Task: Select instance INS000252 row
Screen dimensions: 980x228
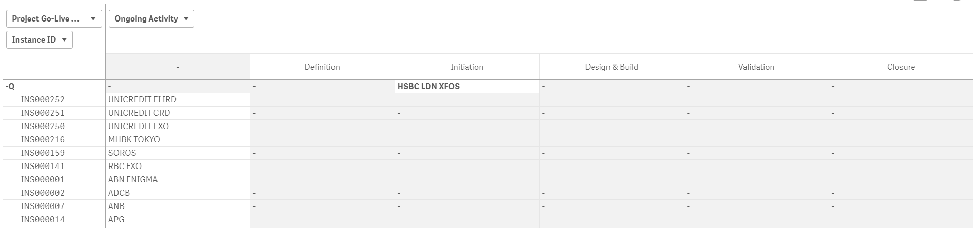Action: point(43,100)
